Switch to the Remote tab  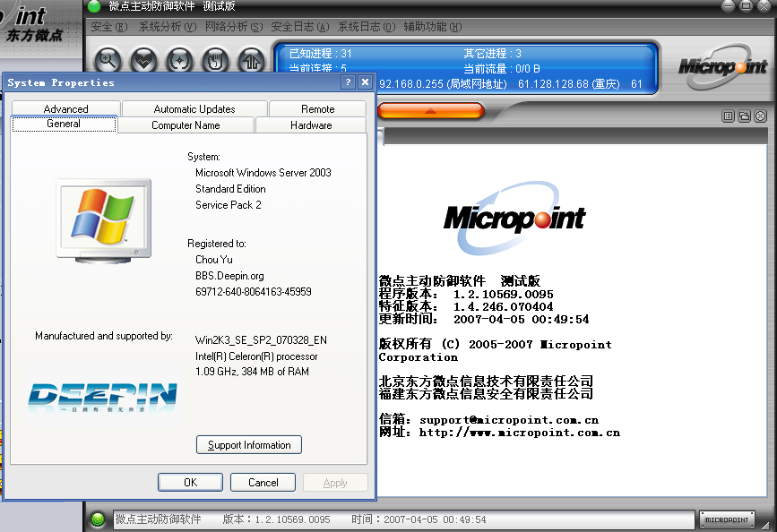317,109
